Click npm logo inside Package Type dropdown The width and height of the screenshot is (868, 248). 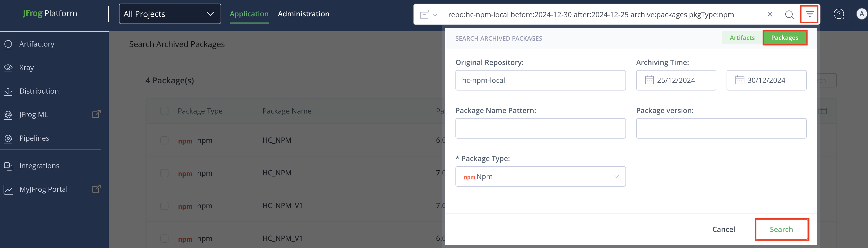(469, 177)
